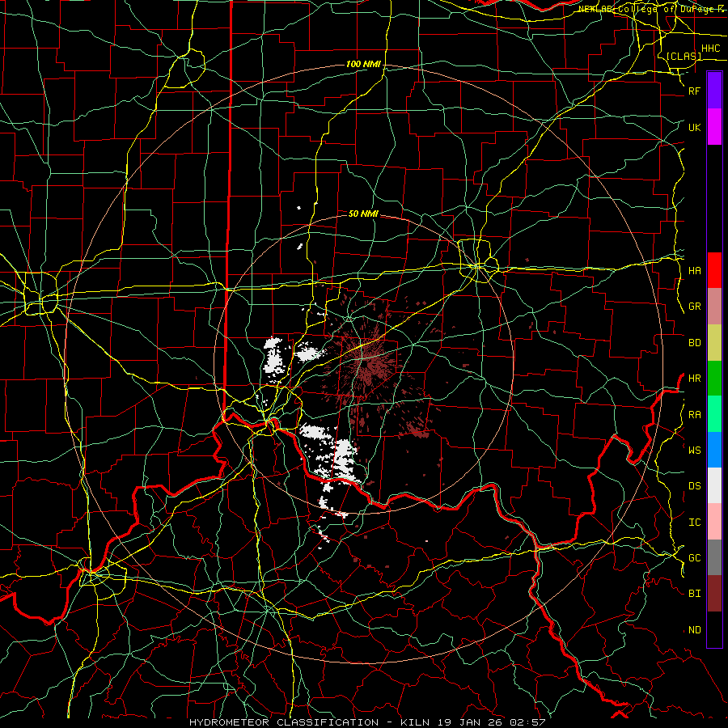728x728 pixels.
Task: Click the white DS legend swatch
Action: pyautogui.click(x=714, y=485)
